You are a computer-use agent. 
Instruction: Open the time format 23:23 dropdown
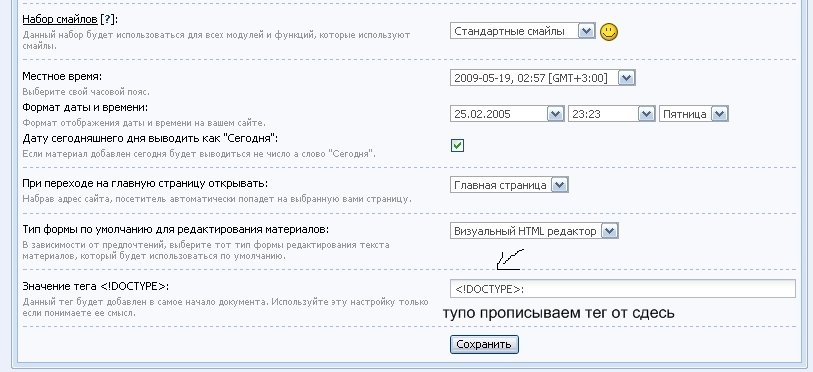(x=611, y=114)
